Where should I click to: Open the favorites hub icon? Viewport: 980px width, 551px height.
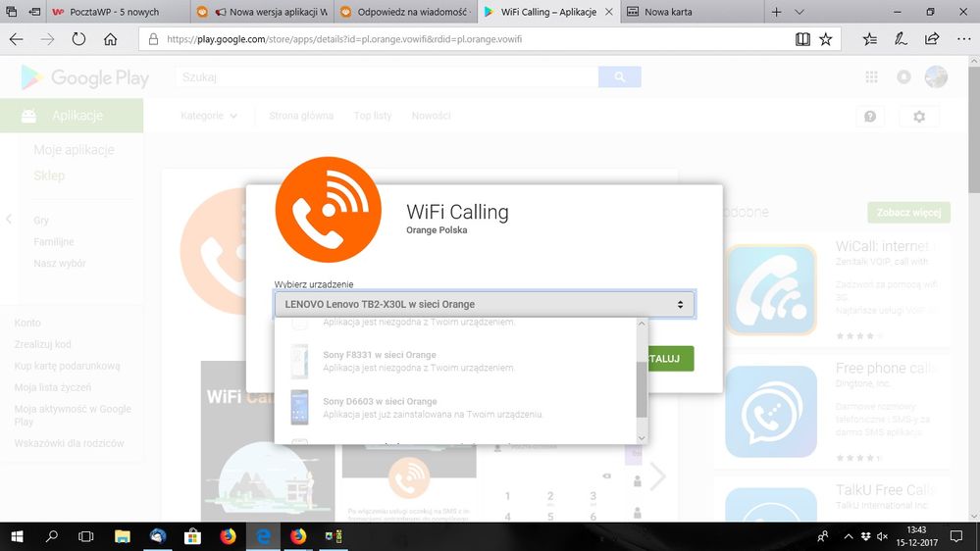click(x=869, y=39)
